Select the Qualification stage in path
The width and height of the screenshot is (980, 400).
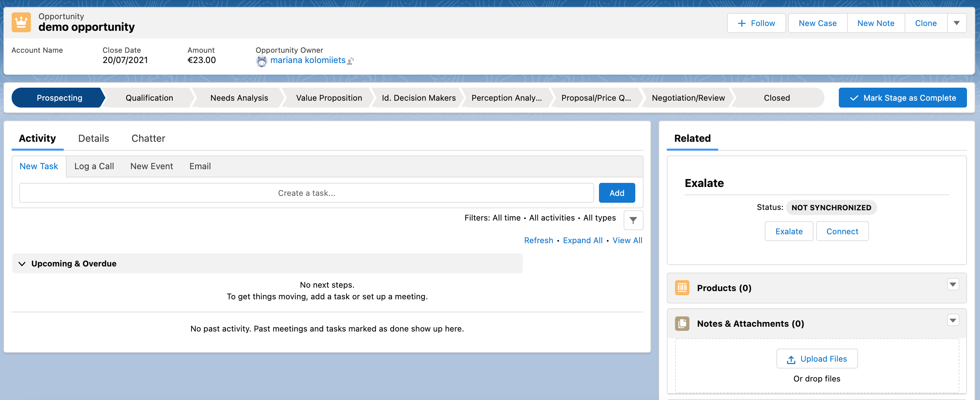click(x=149, y=98)
